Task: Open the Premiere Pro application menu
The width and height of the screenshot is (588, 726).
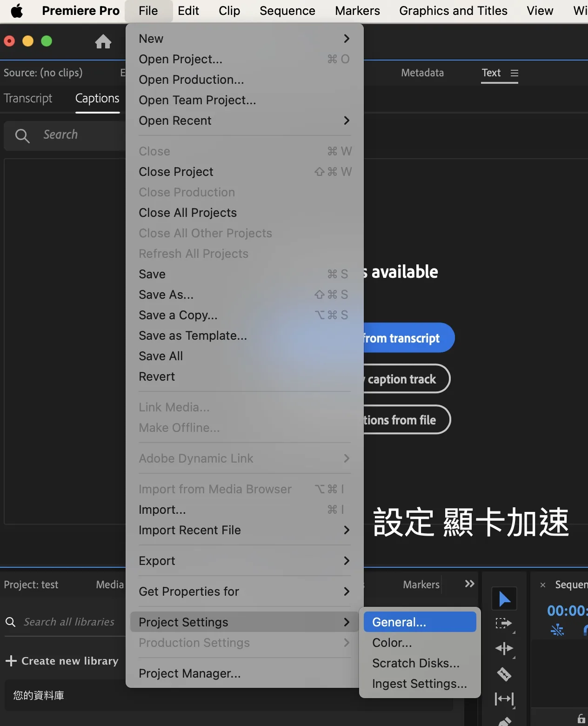Action: click(80, 11)
